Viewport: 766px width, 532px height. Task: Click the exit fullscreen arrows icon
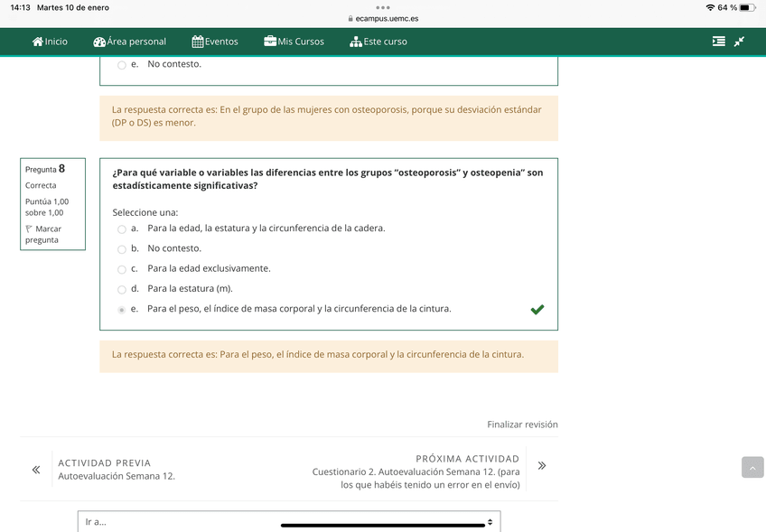coord(740,41)
